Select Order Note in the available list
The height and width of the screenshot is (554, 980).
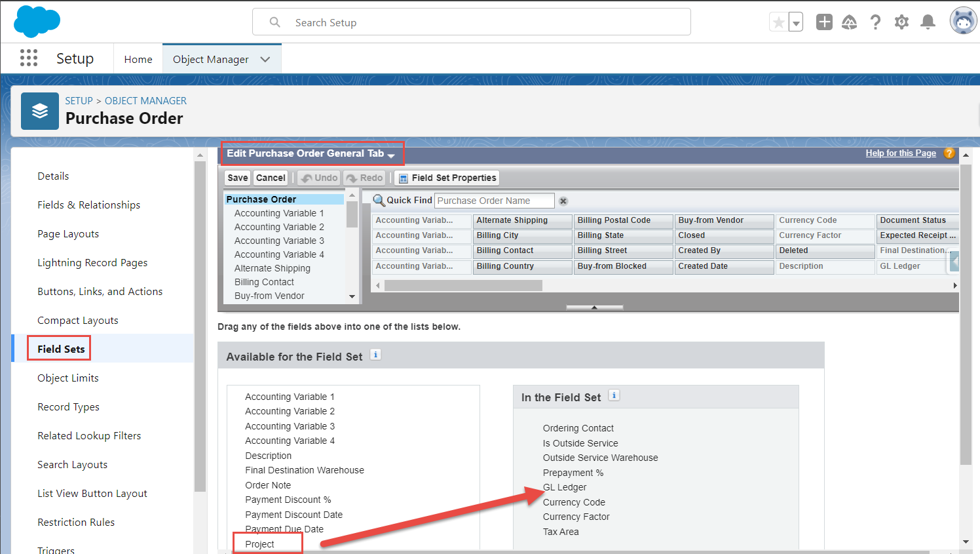point(268,485)
